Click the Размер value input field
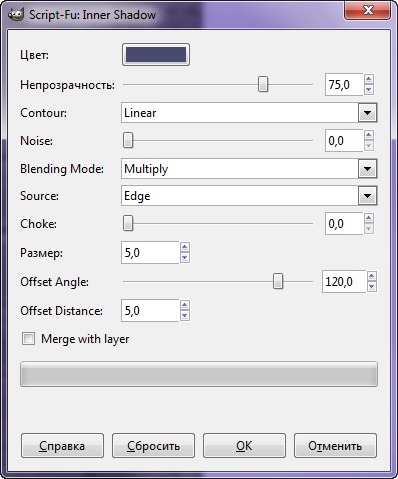 coord(150,253)
